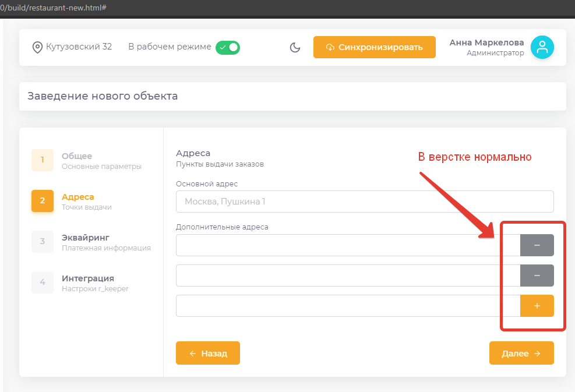This screenshot has height=392, width=575.
Task: Proceed with the Далее button
Action: (521, 353)
